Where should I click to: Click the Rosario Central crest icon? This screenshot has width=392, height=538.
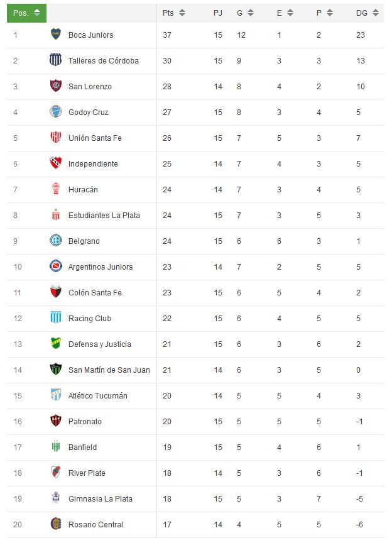[x=55, y=524]
